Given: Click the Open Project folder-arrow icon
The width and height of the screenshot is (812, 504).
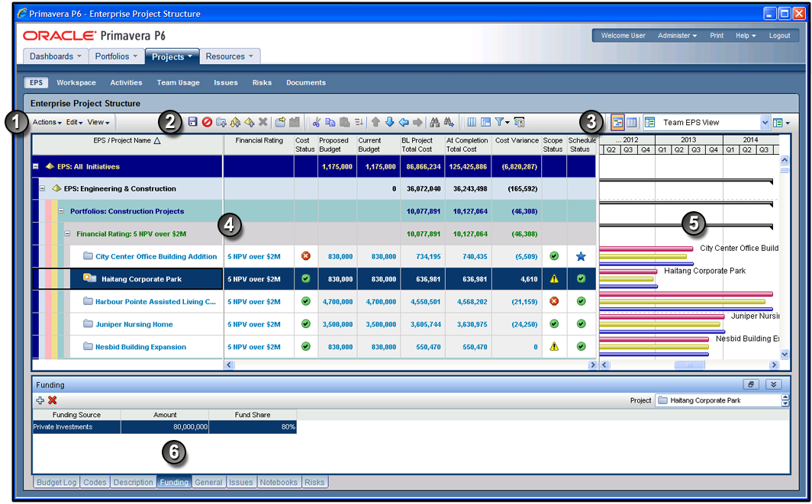Looking at the screenshot, I should click(280, 122).
